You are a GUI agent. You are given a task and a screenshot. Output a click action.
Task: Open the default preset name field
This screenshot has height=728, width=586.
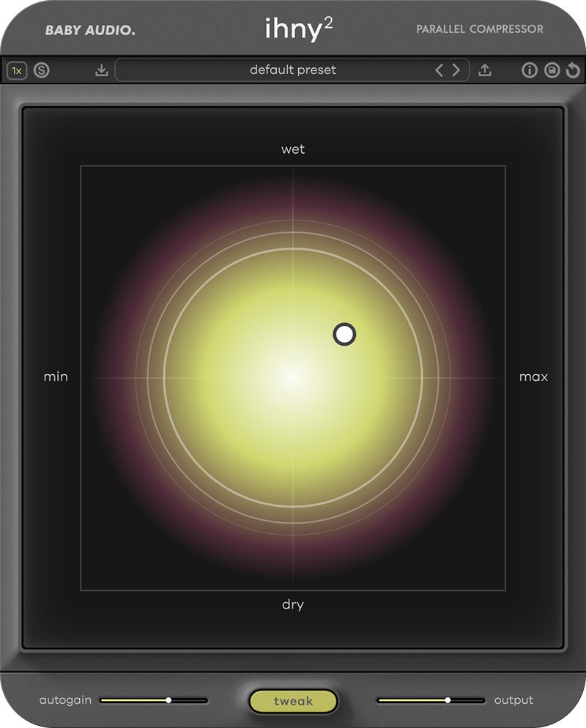pos(292,70)
